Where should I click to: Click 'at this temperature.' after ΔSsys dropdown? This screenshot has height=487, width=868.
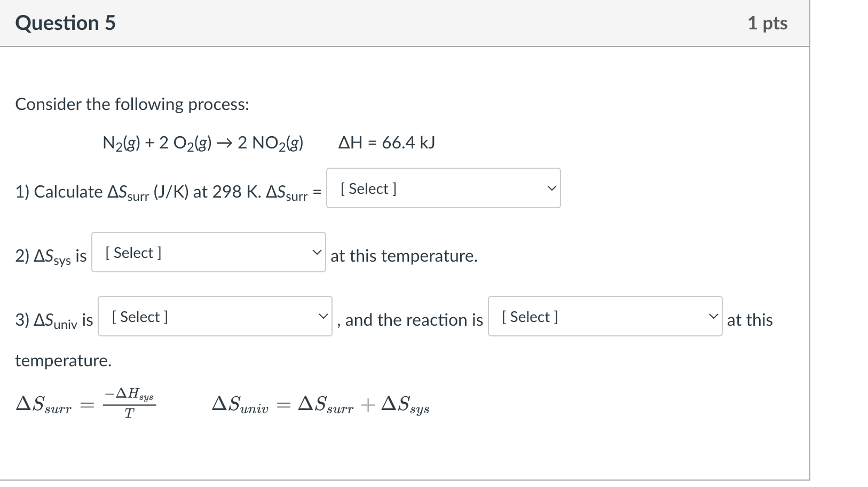(x=404, y=256)
